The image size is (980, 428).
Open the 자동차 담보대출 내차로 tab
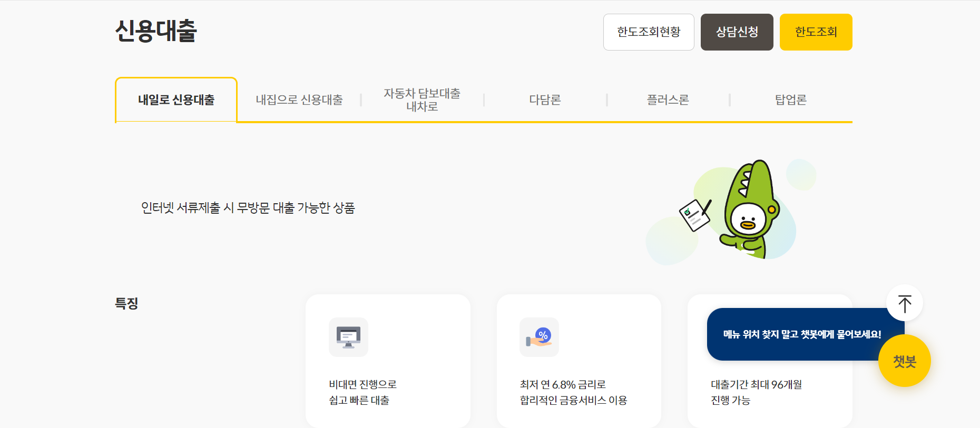click(x=422, y=100)
